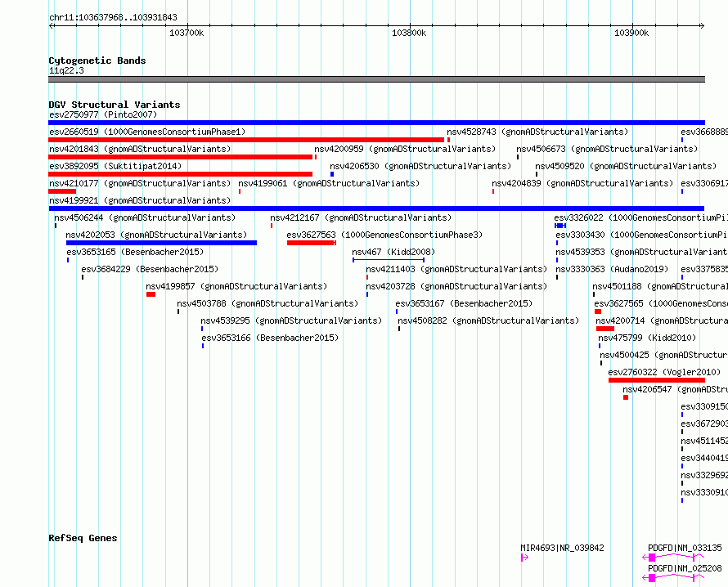
Task: Select the esv2760322 (Vogler2010) red bar
Action: [x=657, y=380]
